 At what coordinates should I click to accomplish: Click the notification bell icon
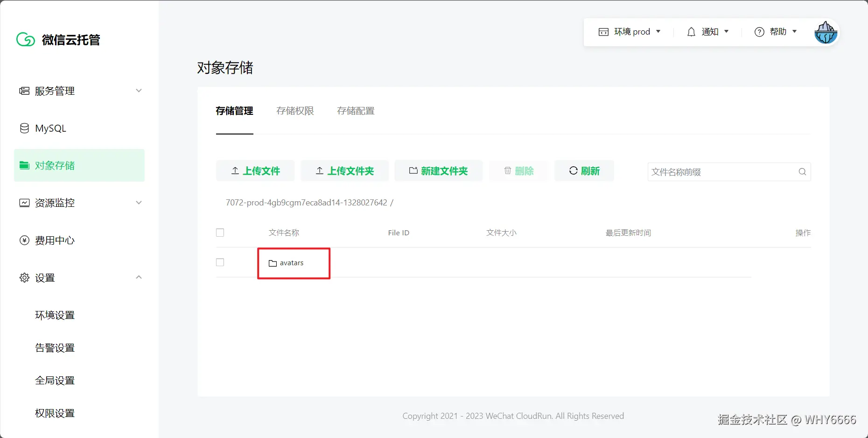pos(691,32)
